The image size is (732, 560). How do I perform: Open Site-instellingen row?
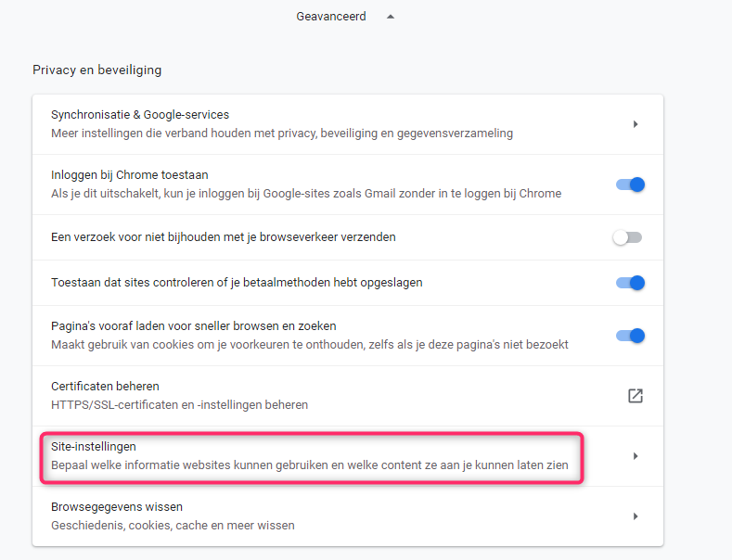348,456
